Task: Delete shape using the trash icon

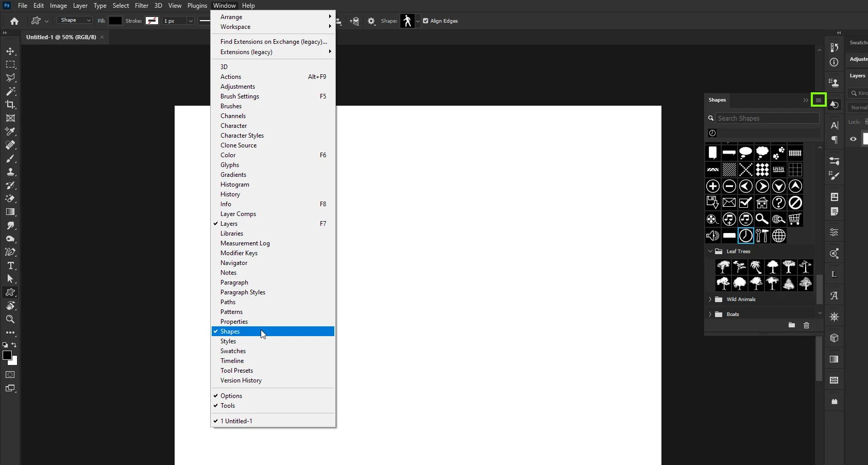Action: pos(807,325)
